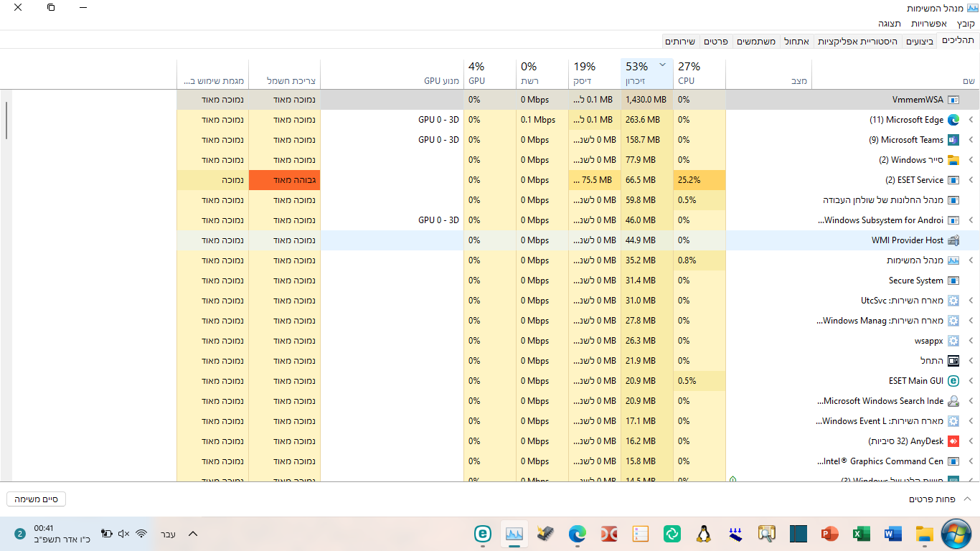Image resolution: width=980 pixels, height=551 pixels.
Task: Open PowerPoint from the taskbar
Action: click(829, 534)
